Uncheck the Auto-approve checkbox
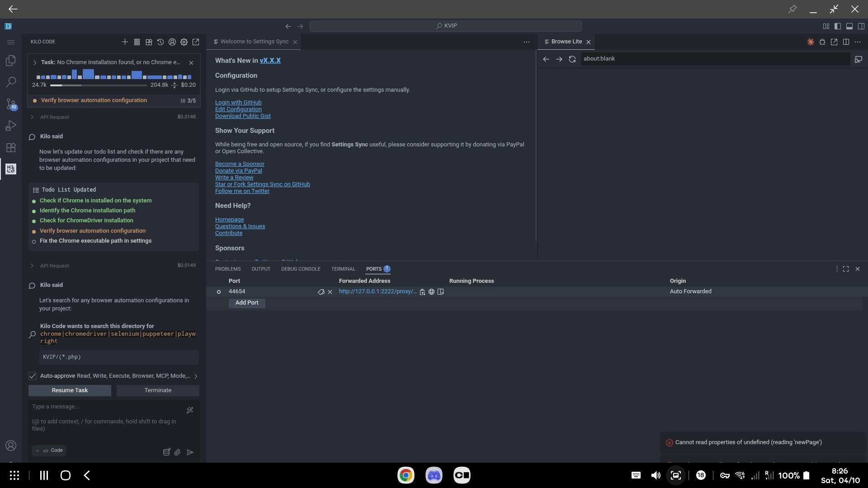868x488 pixels. coord(33,376)
